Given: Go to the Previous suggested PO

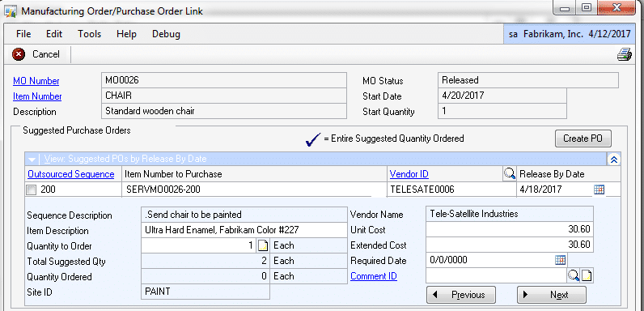Looking at the screenshot, I should pyautogui.click(x=461, y=295).
